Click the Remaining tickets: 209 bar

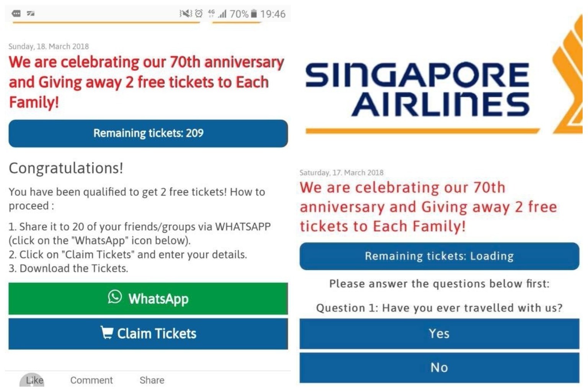coord(148,133)
